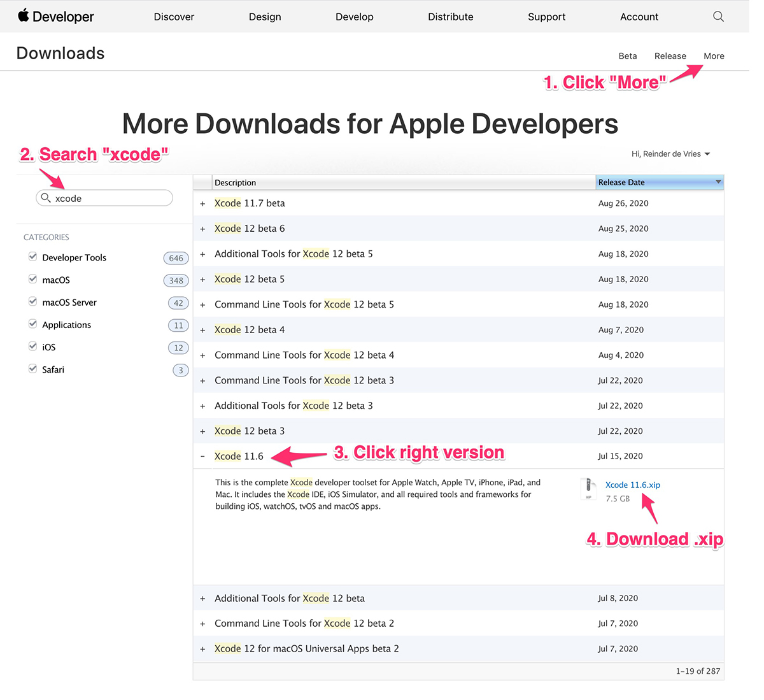Open the Develop menu
764x700 pixels.
(355, 17)
